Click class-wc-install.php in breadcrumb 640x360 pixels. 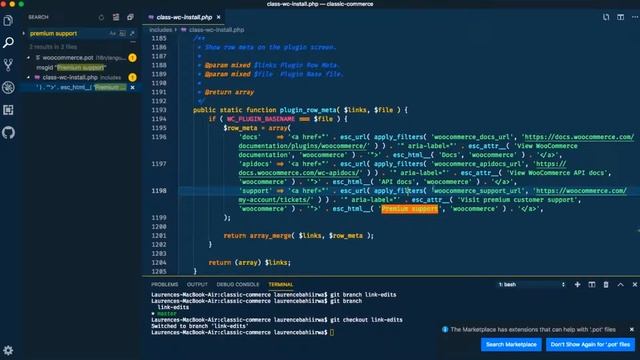tap(216, 30)
